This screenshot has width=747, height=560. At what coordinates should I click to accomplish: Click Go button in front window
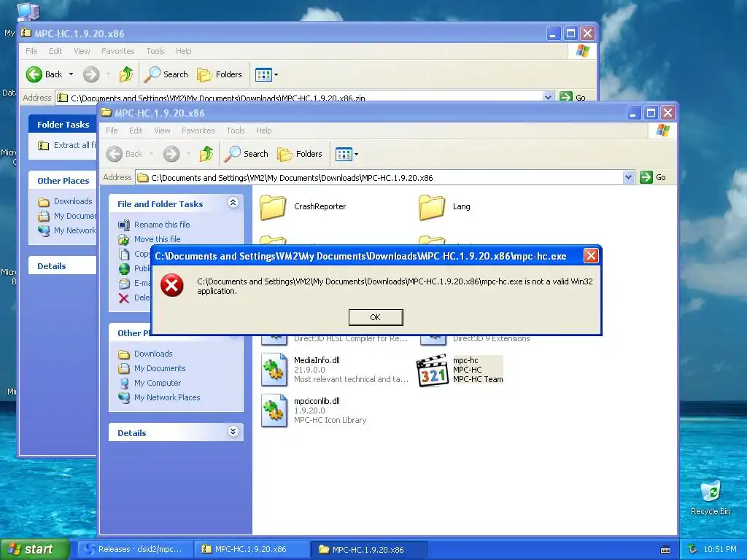654,177
